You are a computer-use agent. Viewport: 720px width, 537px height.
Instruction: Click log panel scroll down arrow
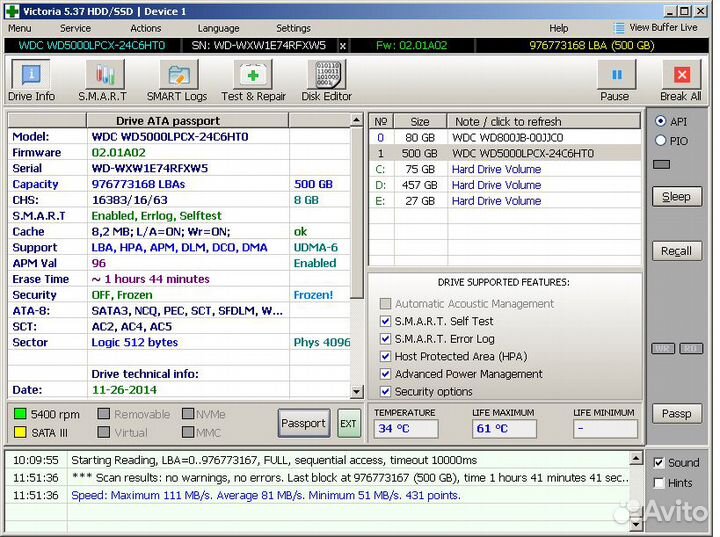click(x=636, y=524)
